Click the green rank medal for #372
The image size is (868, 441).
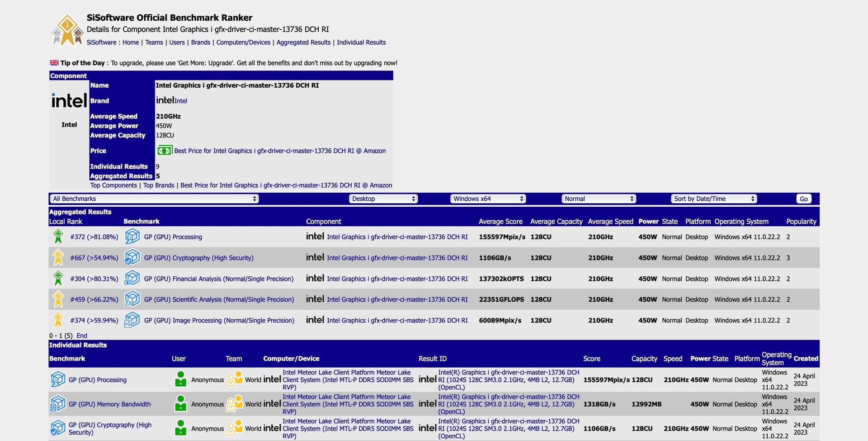pos(58,237)
